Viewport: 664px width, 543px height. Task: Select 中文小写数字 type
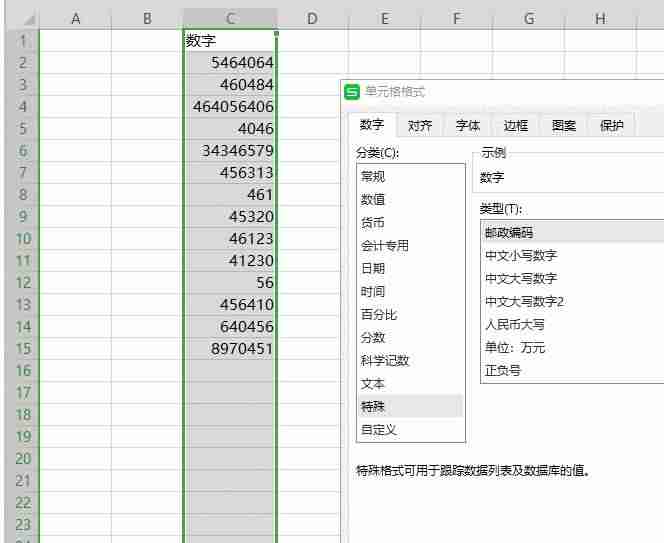[573, 255]
